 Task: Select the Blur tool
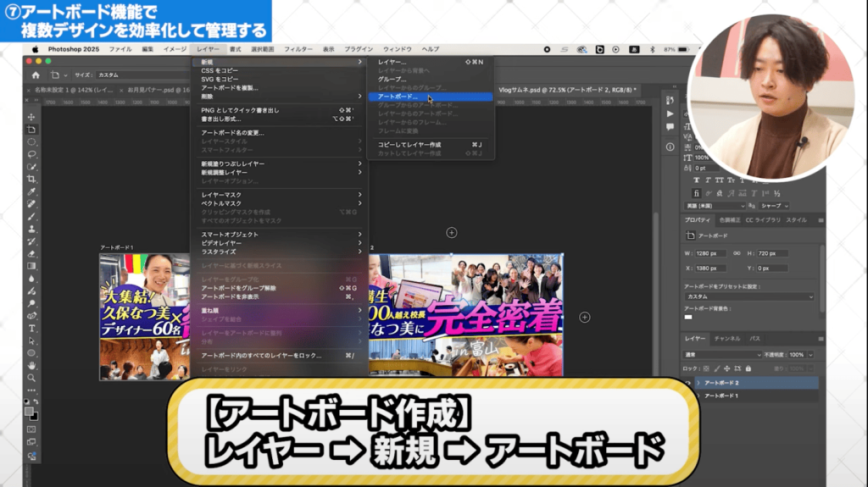pyautogui.click(x=31, y=279)
